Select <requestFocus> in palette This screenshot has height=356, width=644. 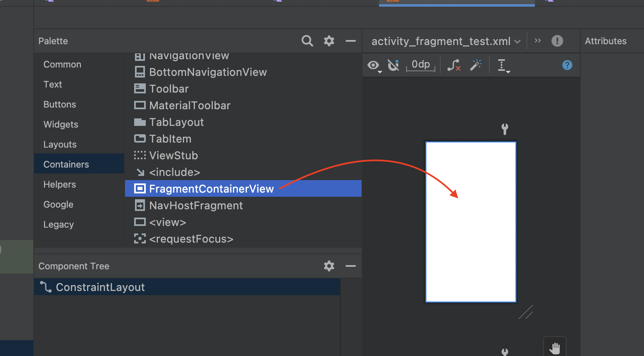coord(243,239)
